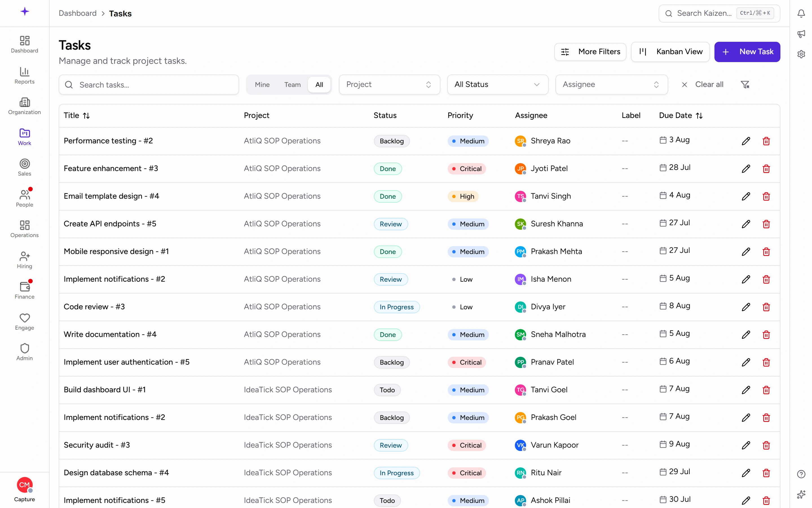Click Shreya Rao assignee avatar
Viewport: 812px width, 508px height.
[520, 141]
